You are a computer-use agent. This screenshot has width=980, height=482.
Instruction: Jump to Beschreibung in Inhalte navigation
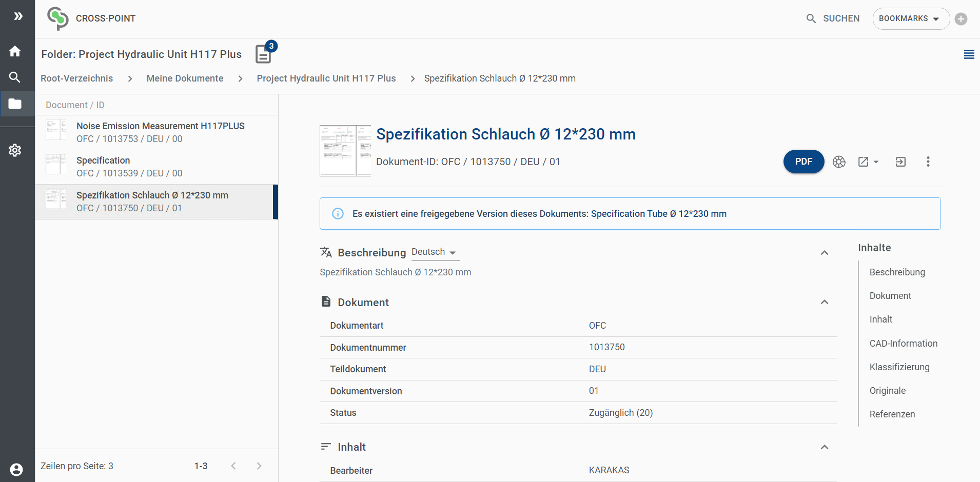click(x=897, y=272)
